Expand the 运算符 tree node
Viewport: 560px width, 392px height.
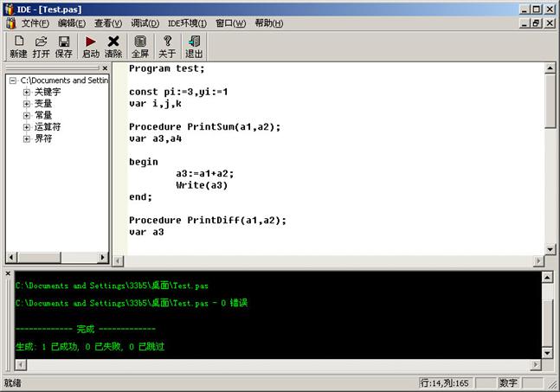pos(27,126)
